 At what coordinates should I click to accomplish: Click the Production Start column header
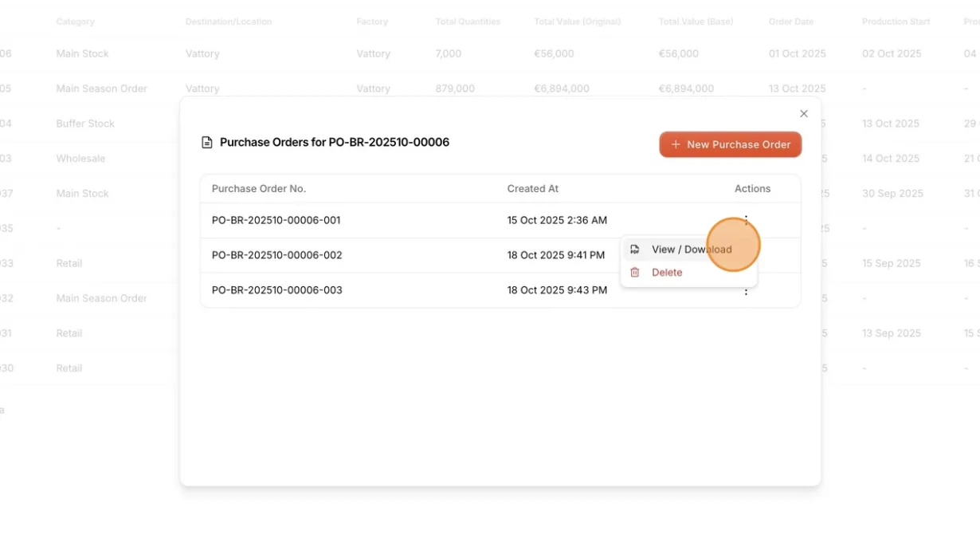coord(896,22)
